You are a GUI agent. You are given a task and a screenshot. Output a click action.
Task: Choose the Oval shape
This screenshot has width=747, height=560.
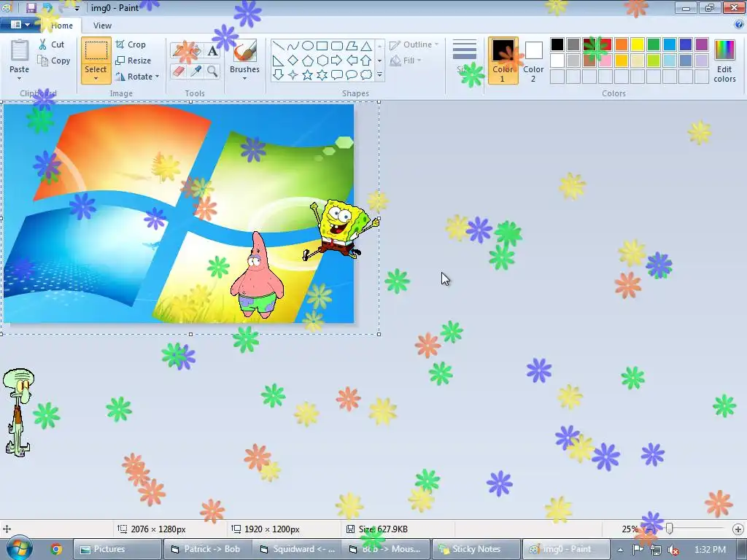tap(308, 46)
